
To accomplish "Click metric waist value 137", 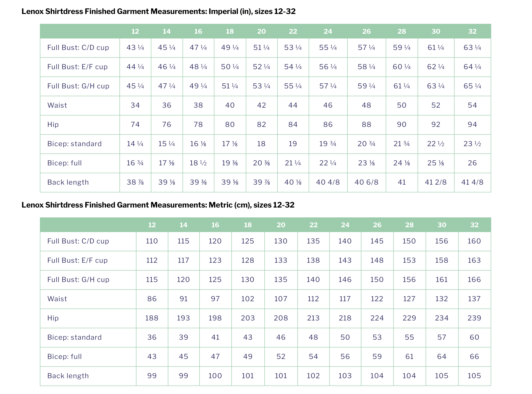I will (474, 299).
